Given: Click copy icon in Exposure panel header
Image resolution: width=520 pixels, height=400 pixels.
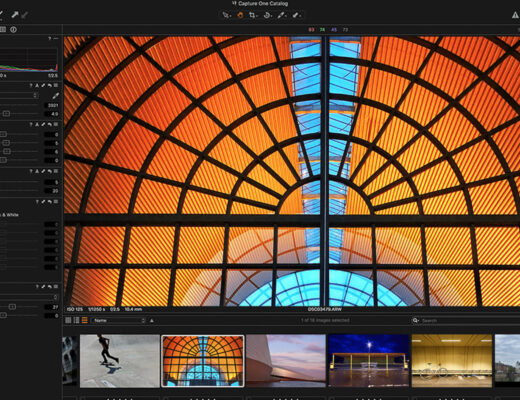Looking at the screenshot, I should tap(43, 124).
